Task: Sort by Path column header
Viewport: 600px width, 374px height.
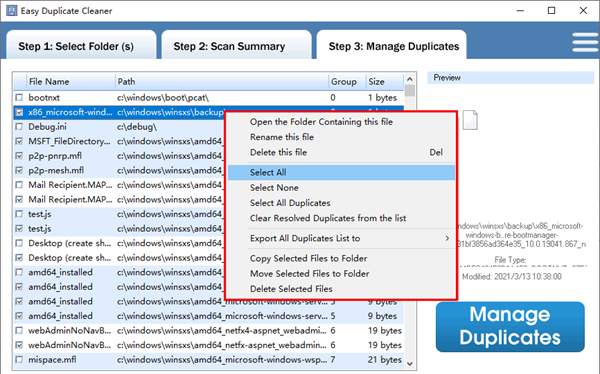Action: 222,82
